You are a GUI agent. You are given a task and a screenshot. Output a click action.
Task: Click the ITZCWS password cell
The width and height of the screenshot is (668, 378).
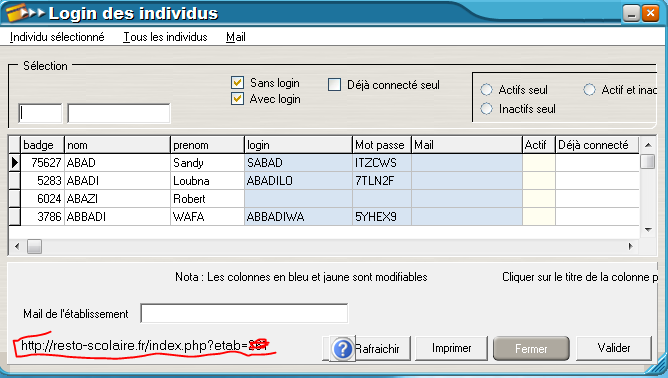pos(382,163)
